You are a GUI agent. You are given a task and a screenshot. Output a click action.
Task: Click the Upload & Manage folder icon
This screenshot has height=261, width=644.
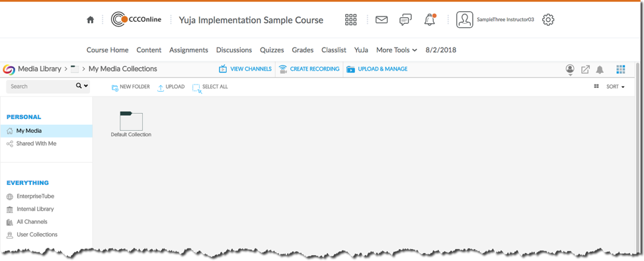click(350, 69)
